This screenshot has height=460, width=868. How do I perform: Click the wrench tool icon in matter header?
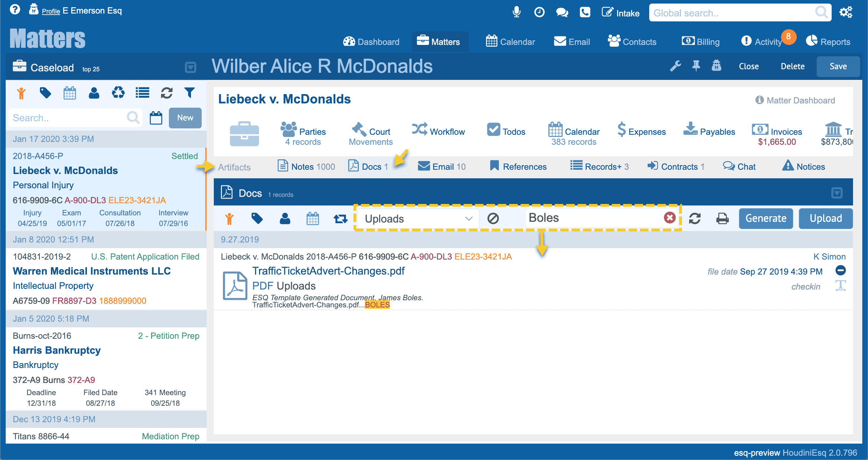click(x=675, y=66)
